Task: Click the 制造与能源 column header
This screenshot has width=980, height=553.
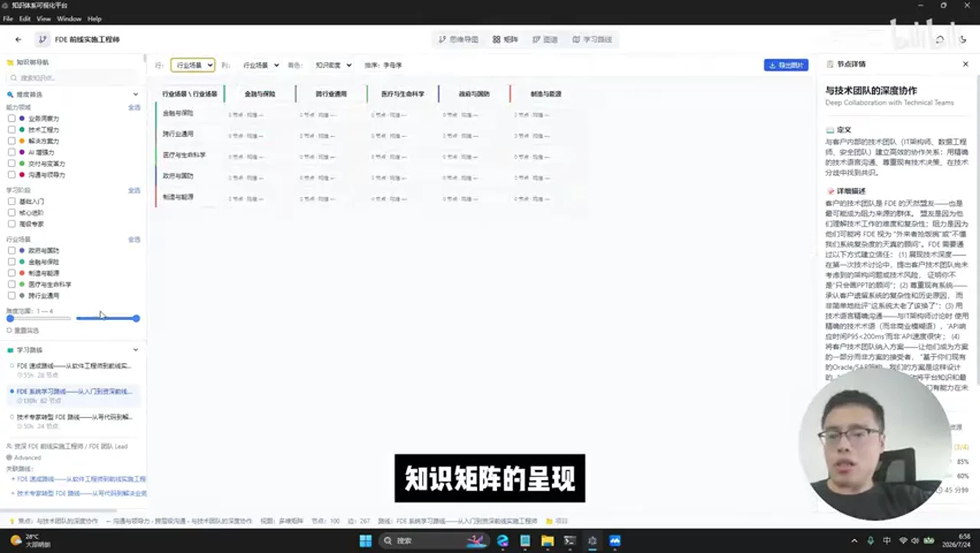Action: click(x=546, y=93)
